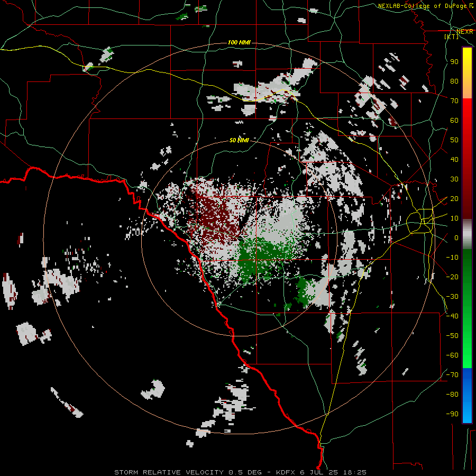Click the "-30" scale label

point(452,297)
